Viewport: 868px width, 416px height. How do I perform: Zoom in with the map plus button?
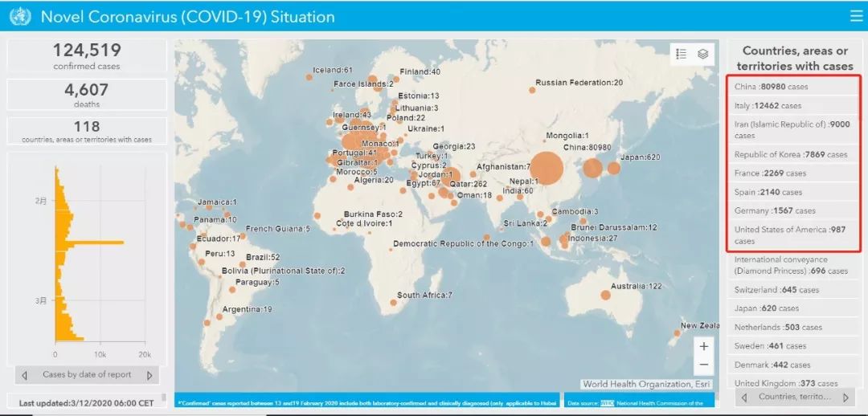(x=703, y=346)
